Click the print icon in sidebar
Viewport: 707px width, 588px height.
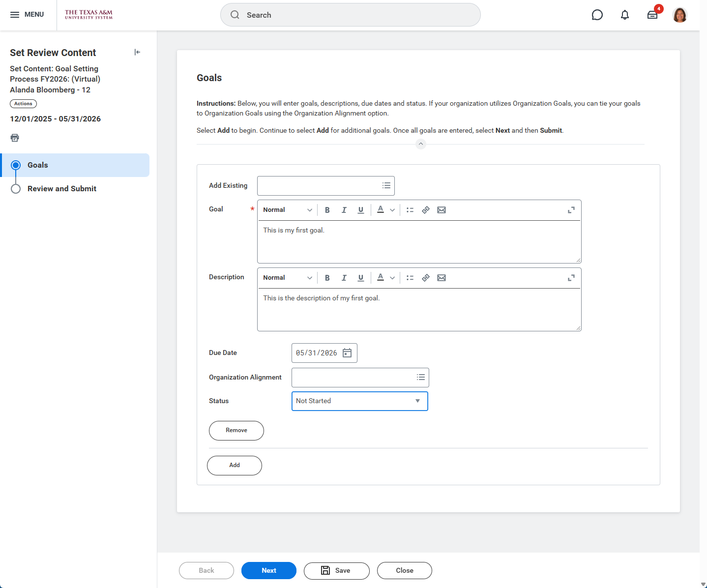tap(15, 138)
